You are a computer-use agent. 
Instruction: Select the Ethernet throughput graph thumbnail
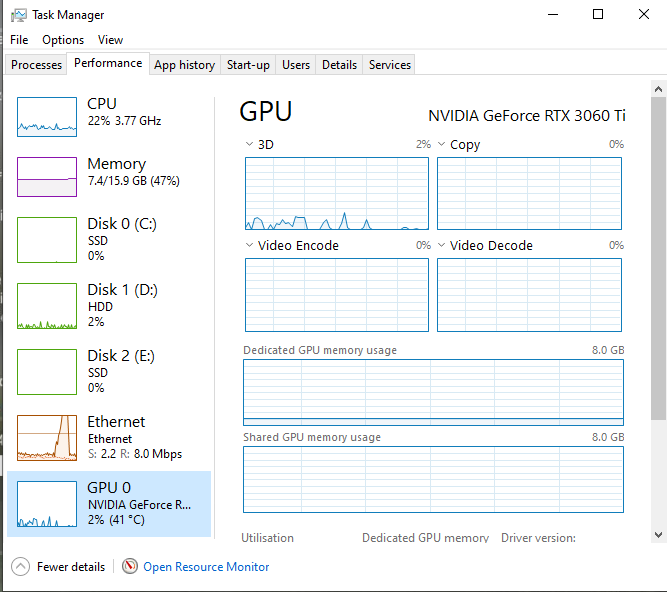47,437
